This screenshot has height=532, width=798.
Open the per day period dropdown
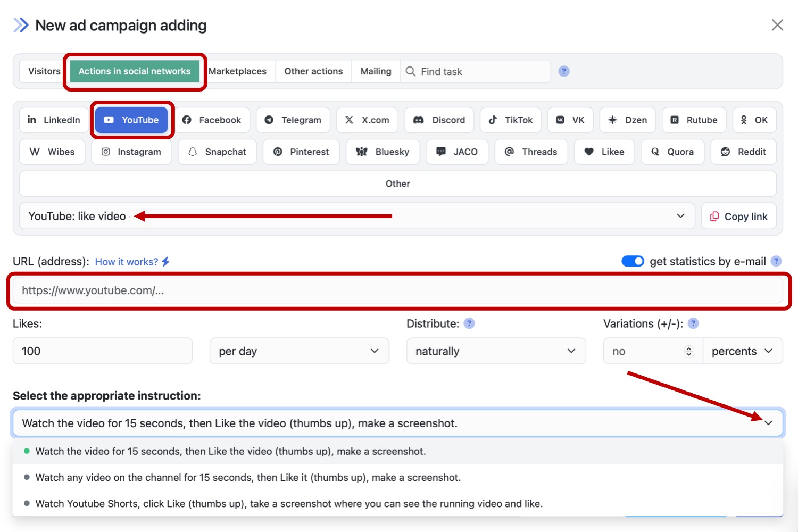click(x=299, y=351)
